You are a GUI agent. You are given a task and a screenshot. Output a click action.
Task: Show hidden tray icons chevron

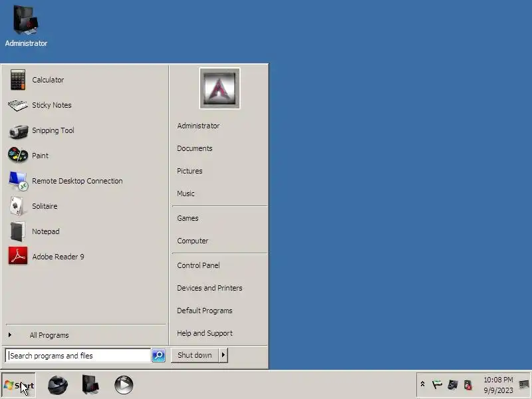[422, 384]
